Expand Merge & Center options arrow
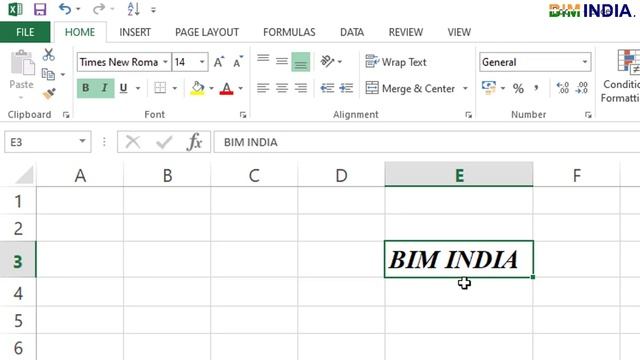Viewport: 640px width, 360px height. coord(465,88)
